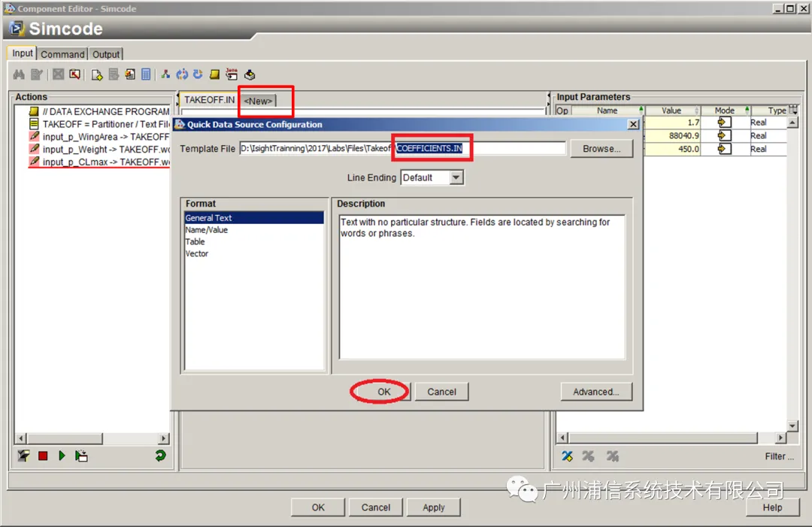Open the <New> data source tab
Image resolution: width=812 pixels, height=527 pixels.
(x=259, y=101)
